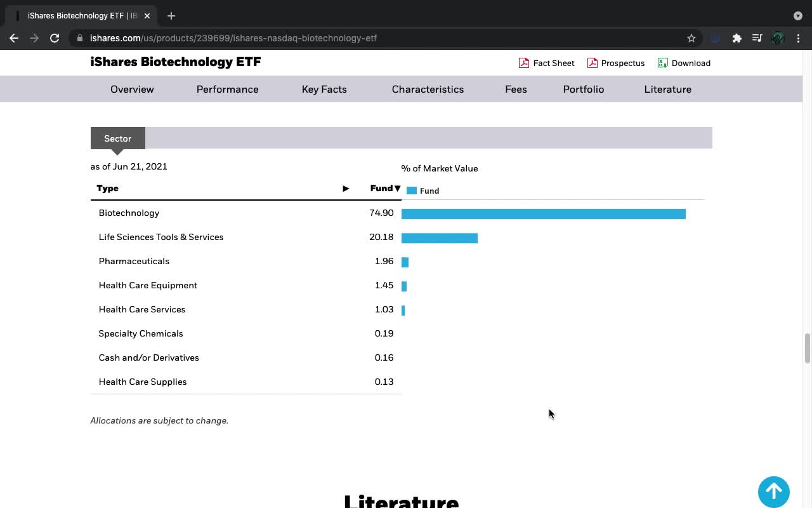Bookmark this page with the star icon
Image resolution: width=812 pixels, height=508 pixels.
pos(691,38)
